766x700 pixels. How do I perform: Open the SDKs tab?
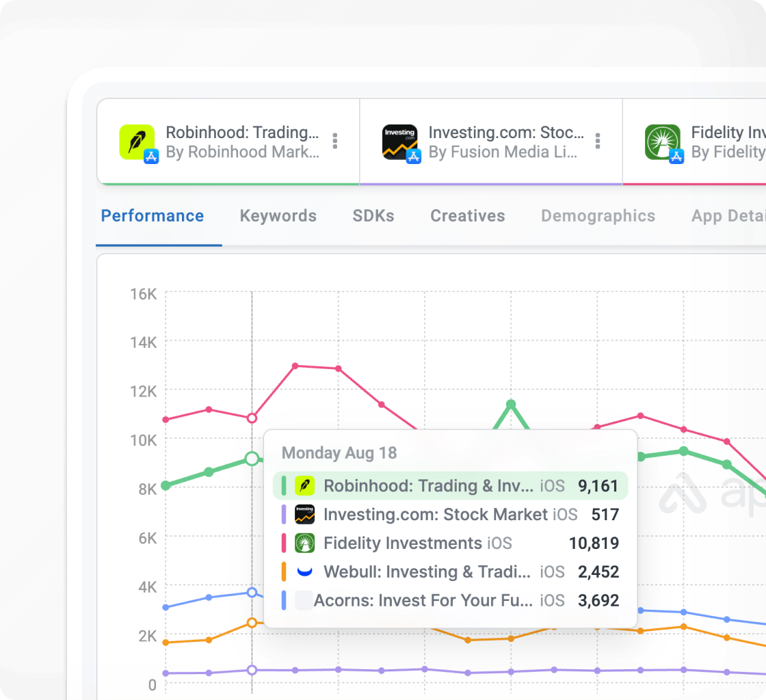click(373, 216)
